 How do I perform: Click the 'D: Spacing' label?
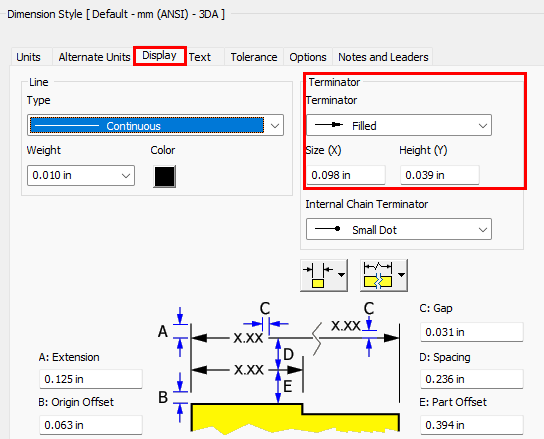(x=445, y=357)
